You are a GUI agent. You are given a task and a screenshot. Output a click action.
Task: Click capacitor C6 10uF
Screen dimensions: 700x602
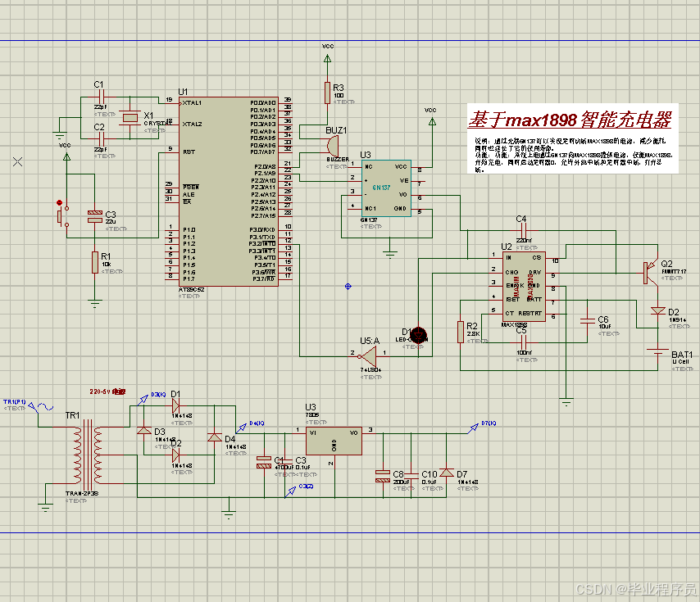[x=587, y=320]
